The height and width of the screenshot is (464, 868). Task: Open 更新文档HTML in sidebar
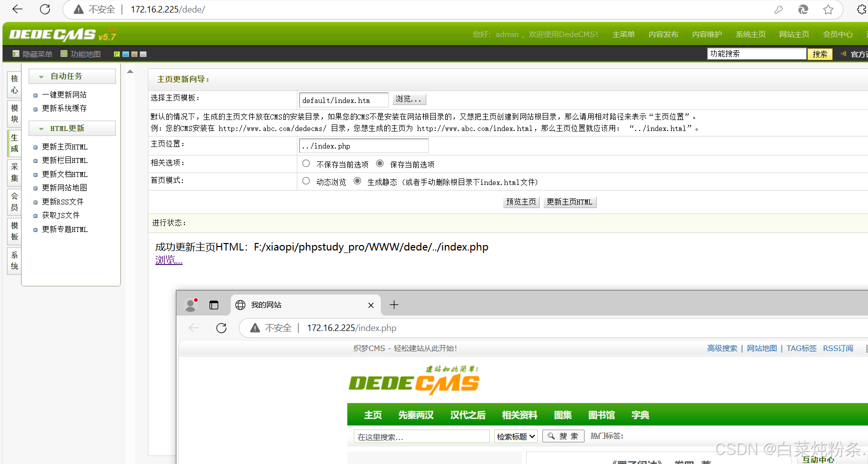pos(64,174)
